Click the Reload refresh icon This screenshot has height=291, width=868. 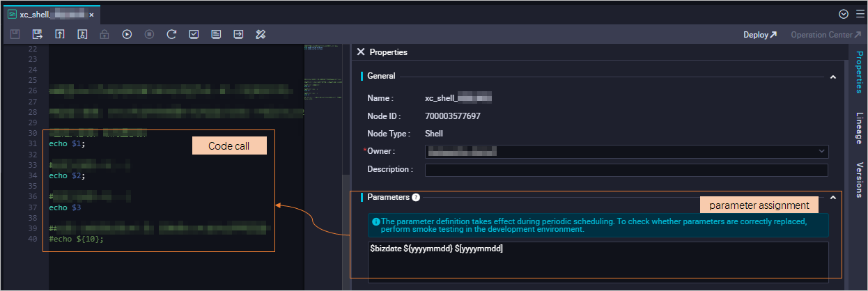point(171,34)
